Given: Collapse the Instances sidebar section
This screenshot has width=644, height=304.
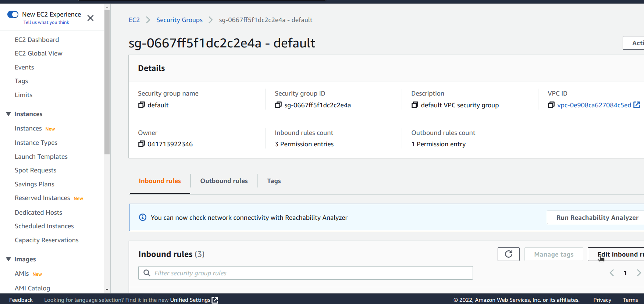Looking at the screenshot, I should [8, 114].
